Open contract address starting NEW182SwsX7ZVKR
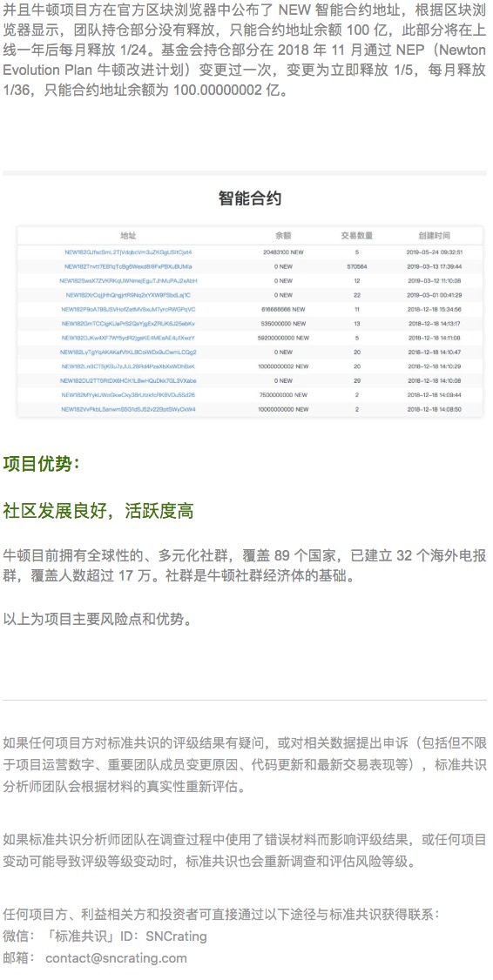Screen dimensions: 493x980 (x=128, y=280)
